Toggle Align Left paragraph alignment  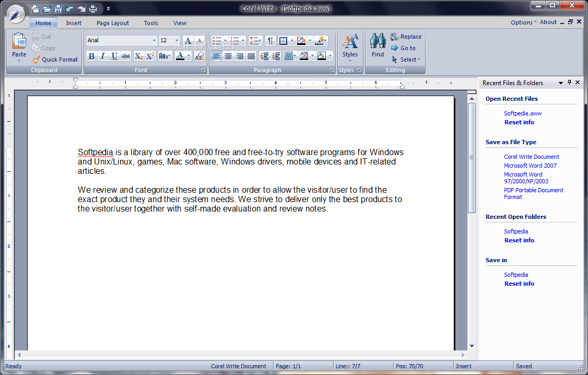pos(217,56)
